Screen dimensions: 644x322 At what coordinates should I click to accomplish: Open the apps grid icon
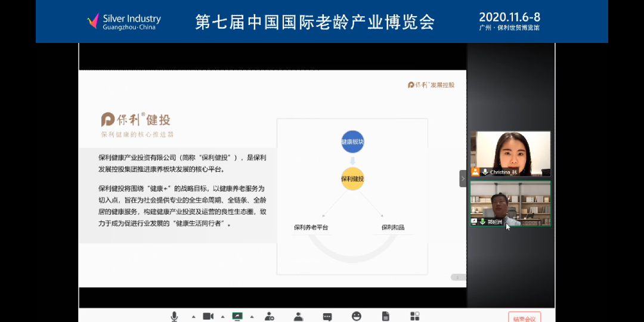(x=415, y=316)
